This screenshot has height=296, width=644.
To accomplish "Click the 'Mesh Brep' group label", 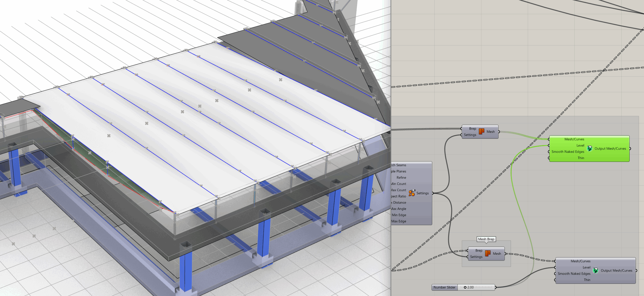I will click(486, 239).
